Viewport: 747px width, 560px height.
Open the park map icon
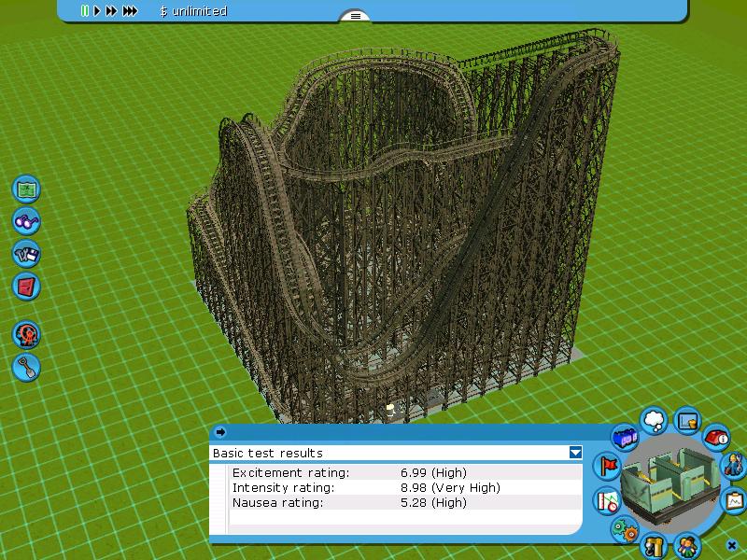tap(26, 189)
